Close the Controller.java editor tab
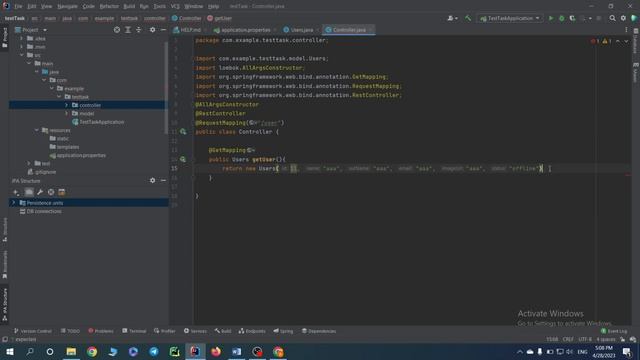 click(371, 30)
